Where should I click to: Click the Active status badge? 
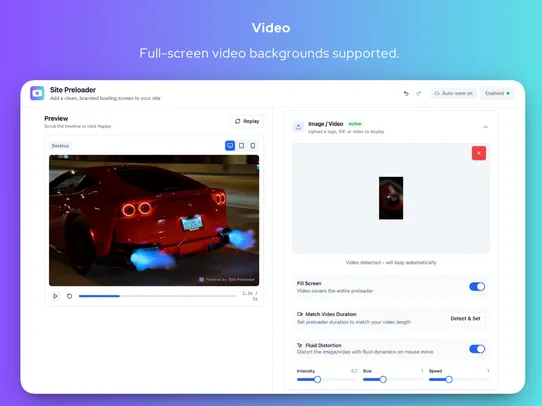pos(355,124)
